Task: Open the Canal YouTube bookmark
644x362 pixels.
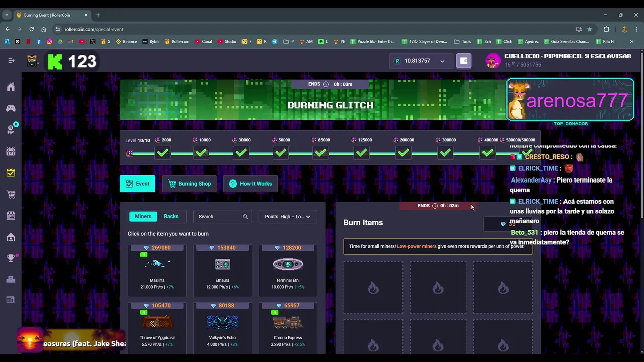Action: tap(204, 42)
